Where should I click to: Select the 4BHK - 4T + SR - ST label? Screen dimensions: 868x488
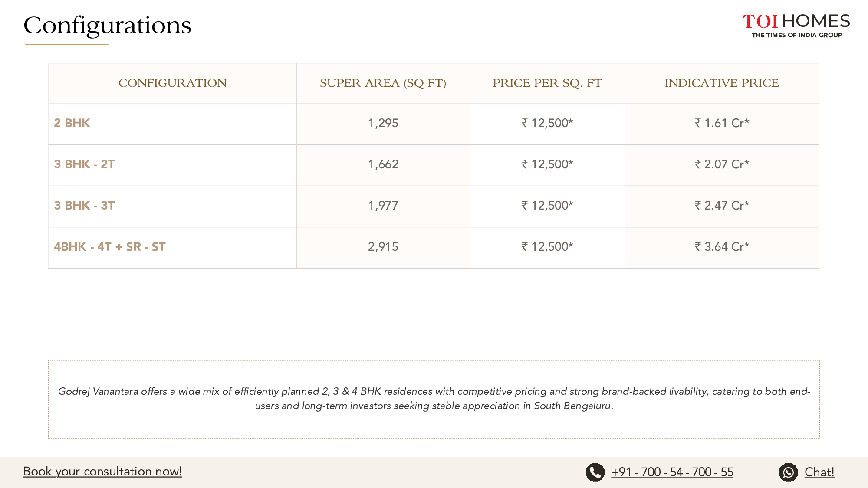click(110, 247)
